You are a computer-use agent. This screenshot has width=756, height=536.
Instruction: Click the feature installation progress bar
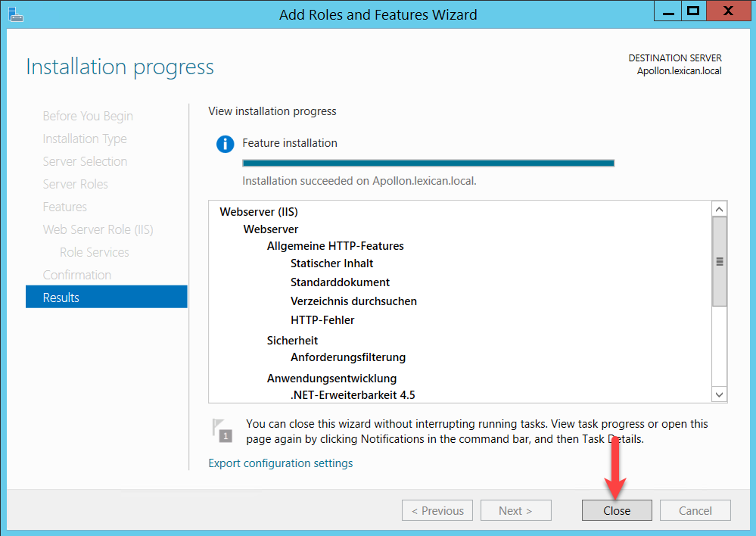[428, 163]
